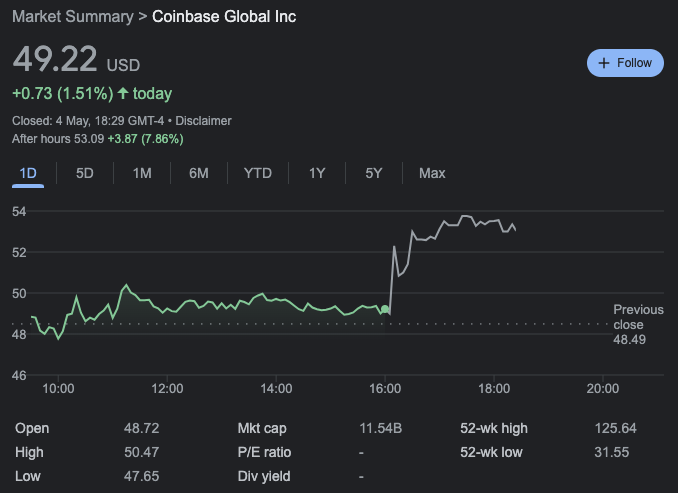Switch to the 1M chart tab
The image size is (678, 493).
point(142,173)
